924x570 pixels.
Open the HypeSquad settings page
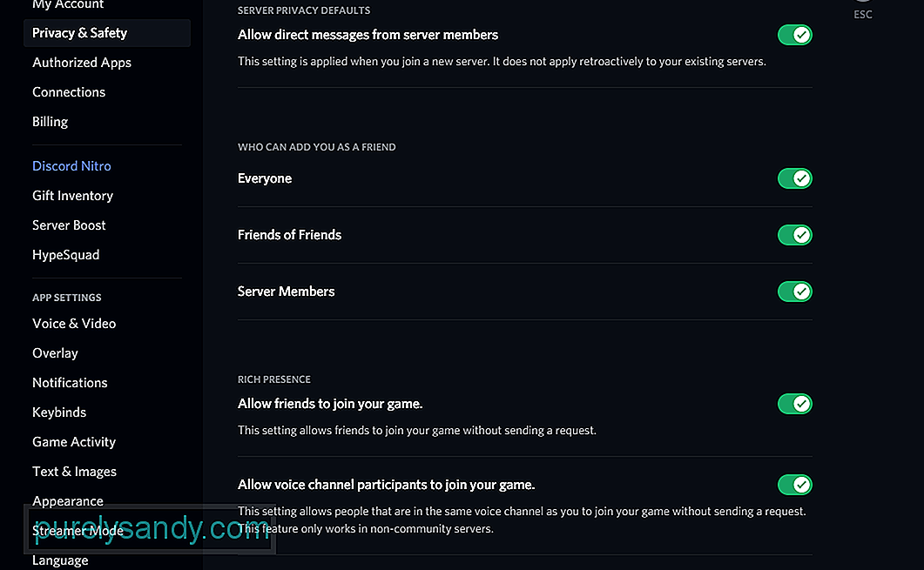point(66,255)
